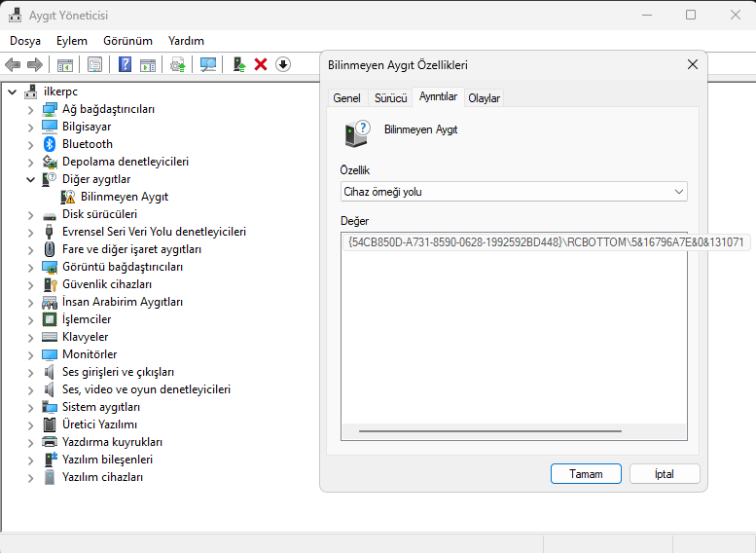Switch to the Olaylar tab
The height and width of the screenshot is (553, 756).
pyautogui.click(x=485, y=98)
